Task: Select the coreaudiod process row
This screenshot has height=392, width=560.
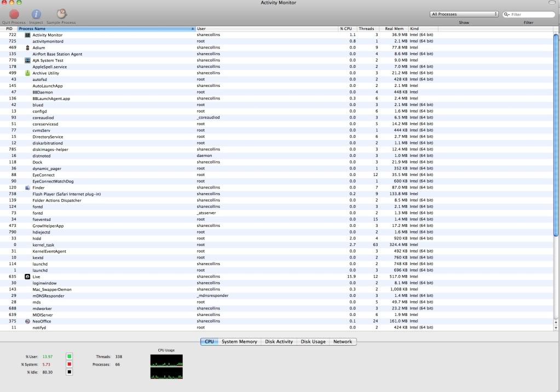Action: [277, 118]
